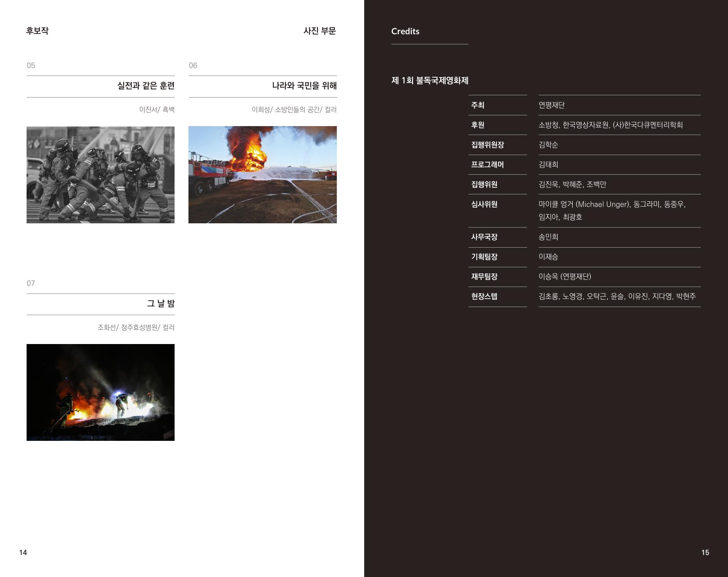Click the '재무팀장' label
728x577 pixels.
(x=484, y=277)
